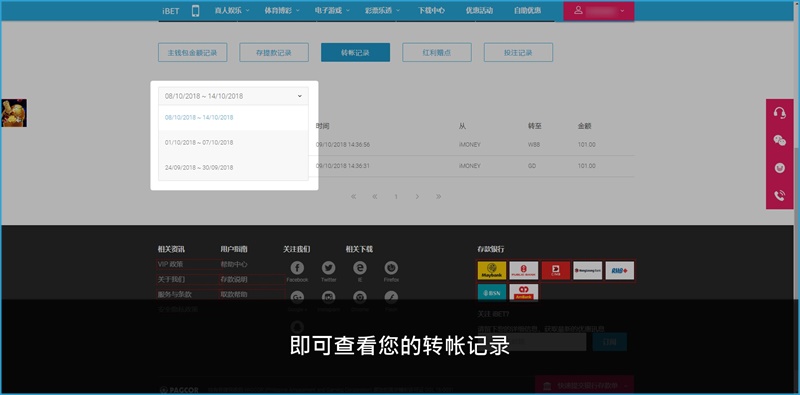The height and width of the screenshot is (395, 800).
Task: Open the 服务与条款 link
Action: 175,294
